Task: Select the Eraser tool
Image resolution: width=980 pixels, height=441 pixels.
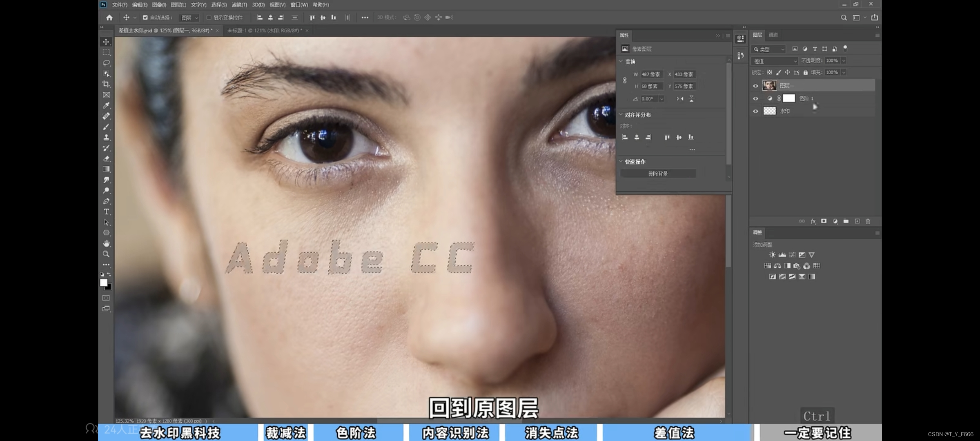Action: tap(106, 158)
